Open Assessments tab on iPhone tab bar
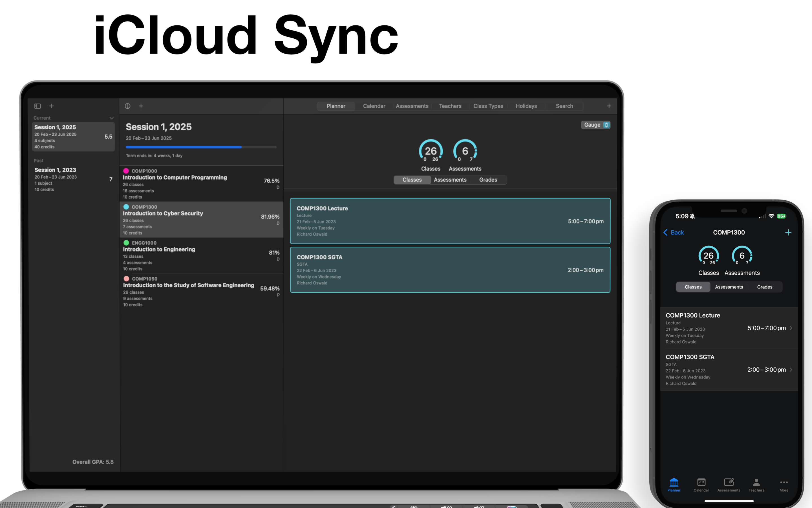This screenshot has height=508, width=812. click(x=729, y=485)
